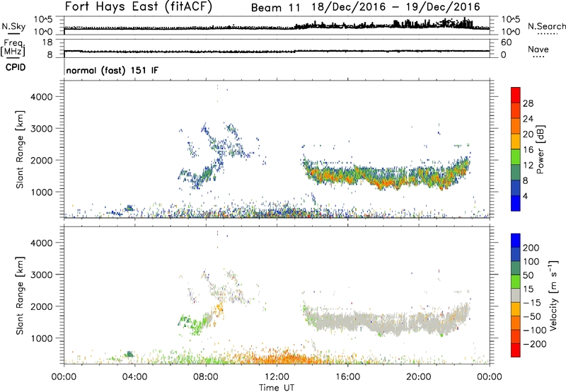Click the '28' label on power color bar
The image size is (566, 392).
(x=528, y=103)
